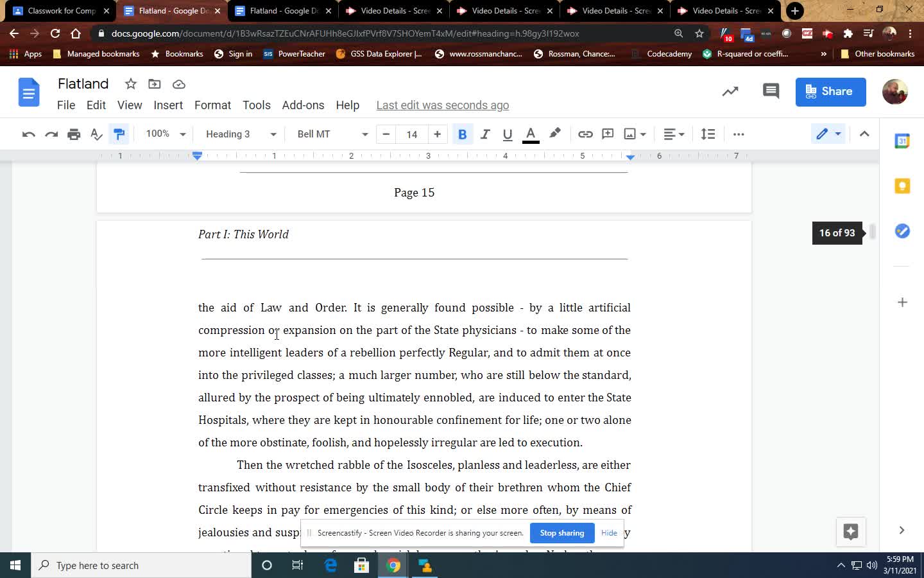Viewport: 924px width, 578px height.
Task: Open Other bookmarks folder
Action: (x=877, y=54)
